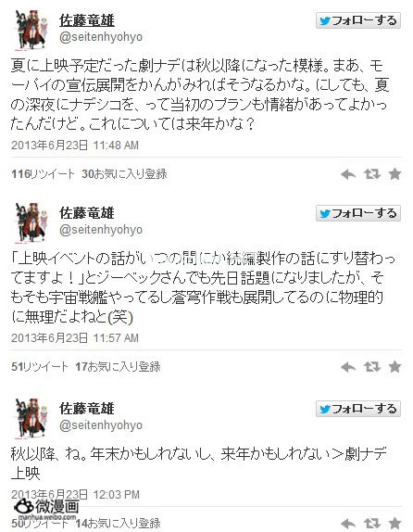
Task: Open profile avatar of third tweet
Action: [31, 418]
